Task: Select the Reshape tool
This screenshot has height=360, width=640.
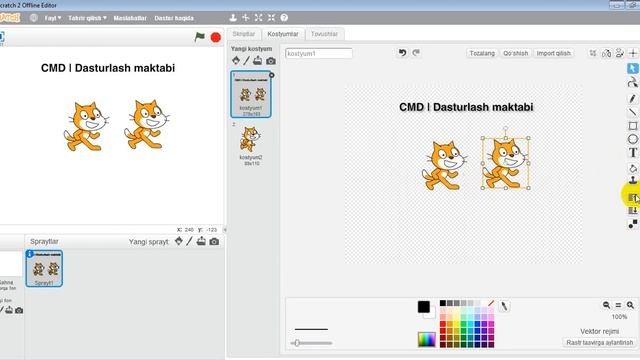Action: point(633,82)
